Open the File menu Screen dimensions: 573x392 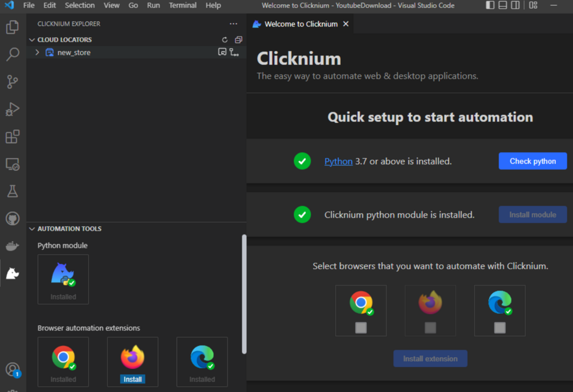tap(29, 5)
